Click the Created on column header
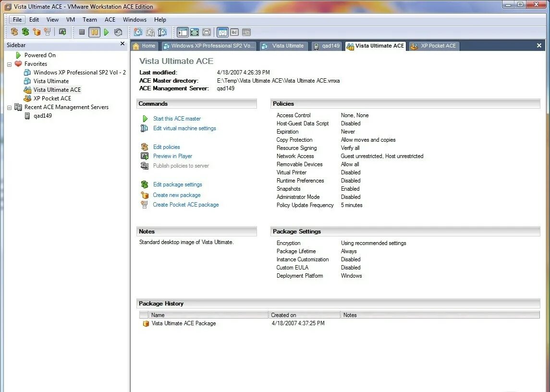Image resolution: width=550 pixels, height=392 pixels. coord(305,315)
